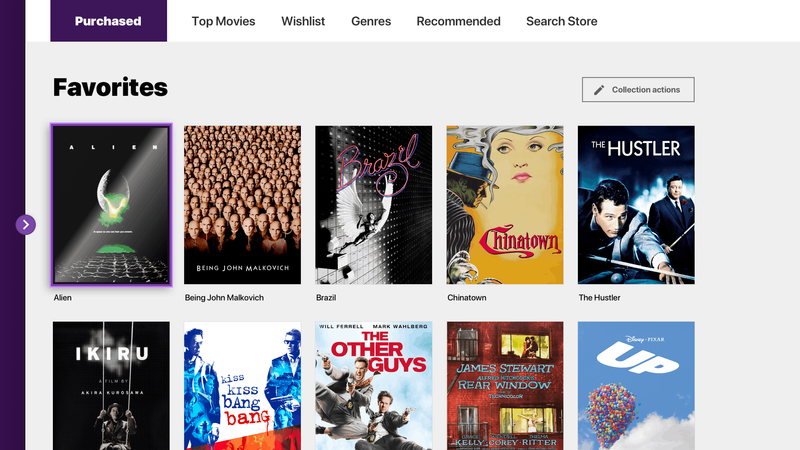This screenshot has height=450, width=800.
Task: Expand the sidebar with the arrow button
Action: pyautogui.click(x=26, y=224)
